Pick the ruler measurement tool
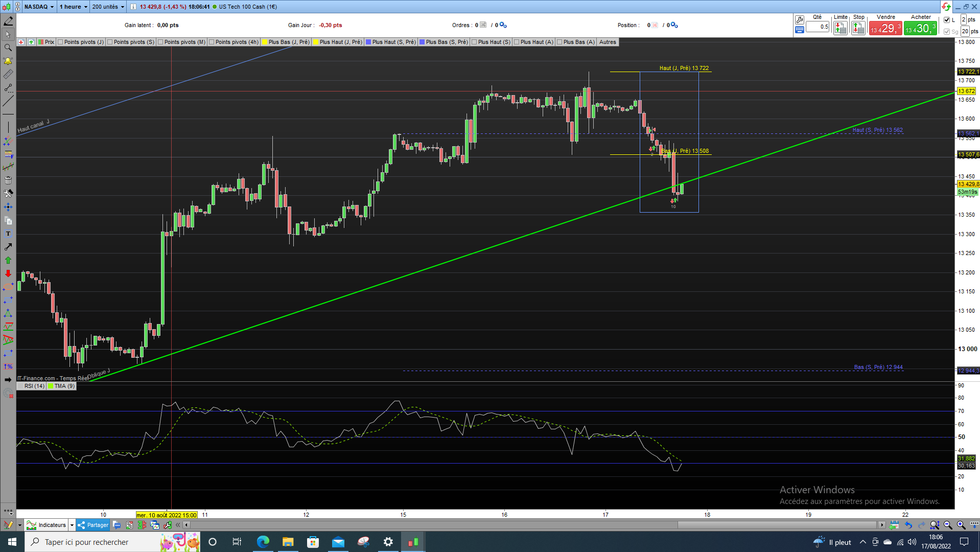 click(x=8, y=75)
